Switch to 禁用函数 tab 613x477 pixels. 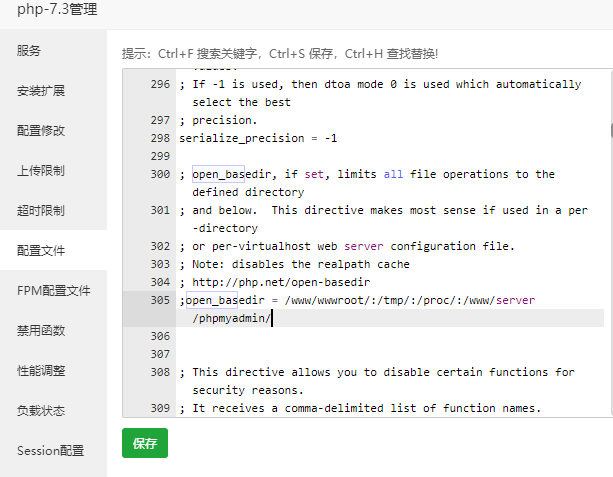click(53, 330)
